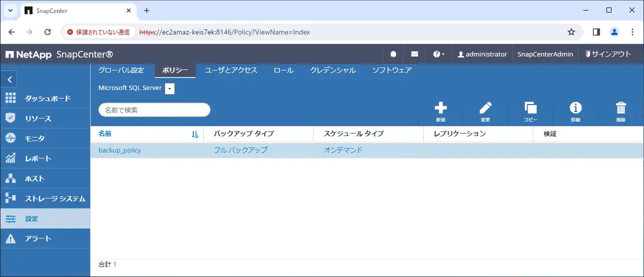The image size is (644, 277).
Task: Switch to the グローバル設定 tab
Action: click(121, 70)
